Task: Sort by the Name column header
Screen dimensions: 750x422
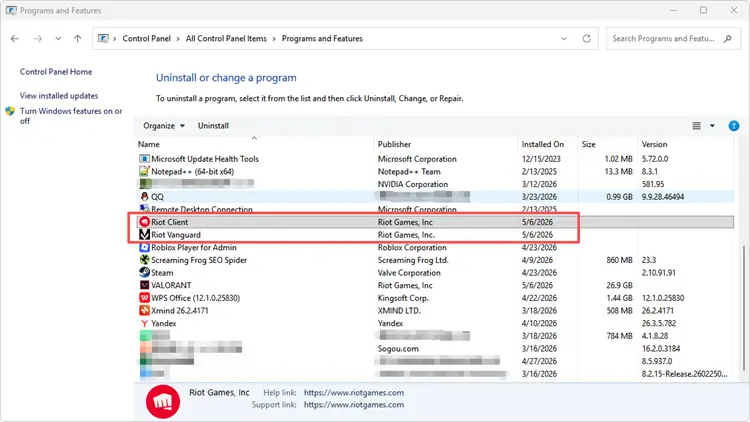Action: (149, 144)
